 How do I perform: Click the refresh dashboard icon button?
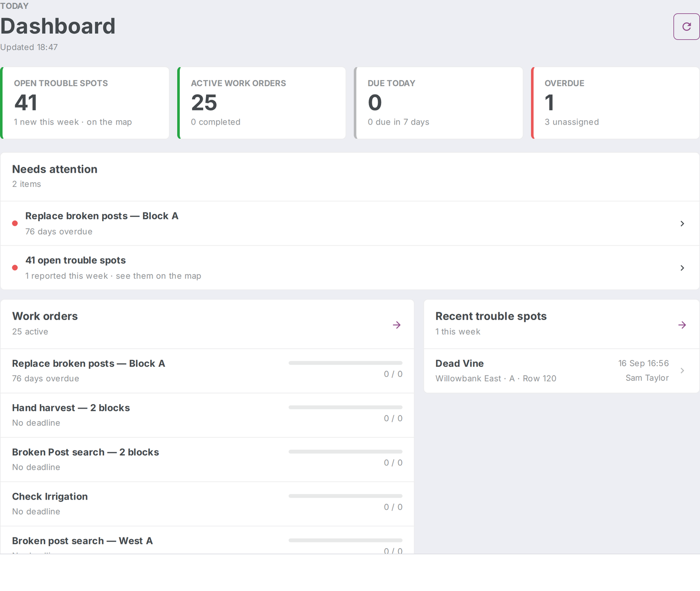pos(686,26)
